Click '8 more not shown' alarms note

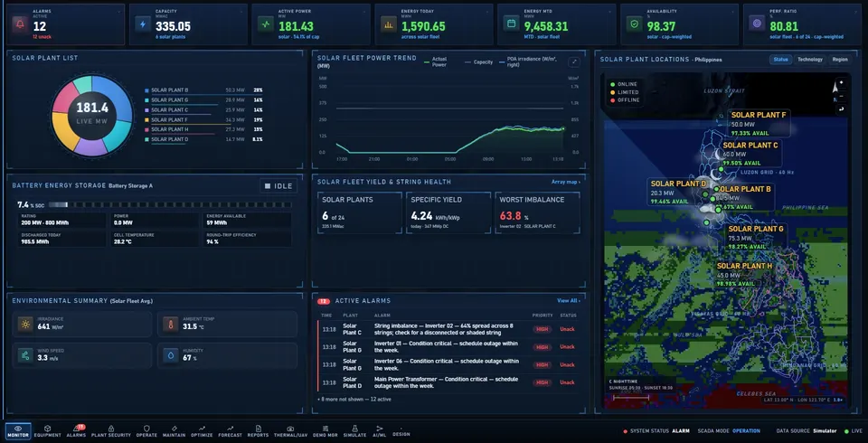point(356,399)
